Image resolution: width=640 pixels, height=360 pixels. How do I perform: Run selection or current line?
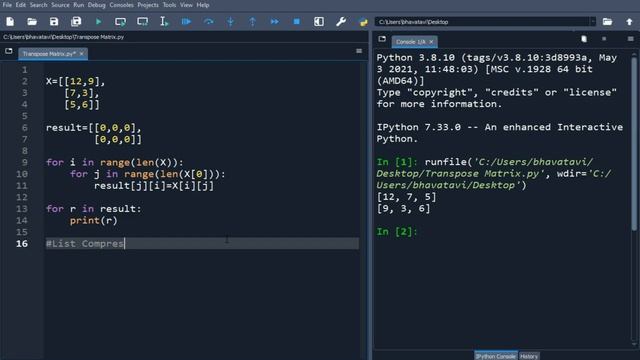164,22
